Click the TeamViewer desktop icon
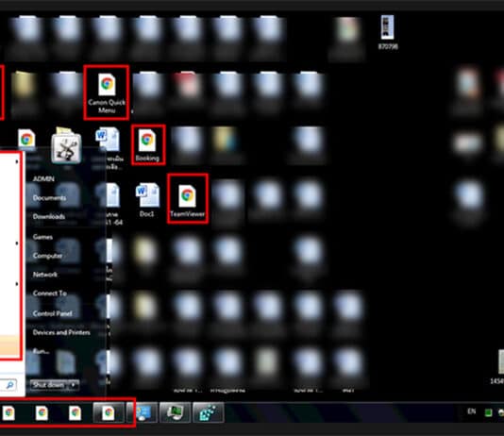504x436 pixels. pyautogui.click(x=188, y=198)
